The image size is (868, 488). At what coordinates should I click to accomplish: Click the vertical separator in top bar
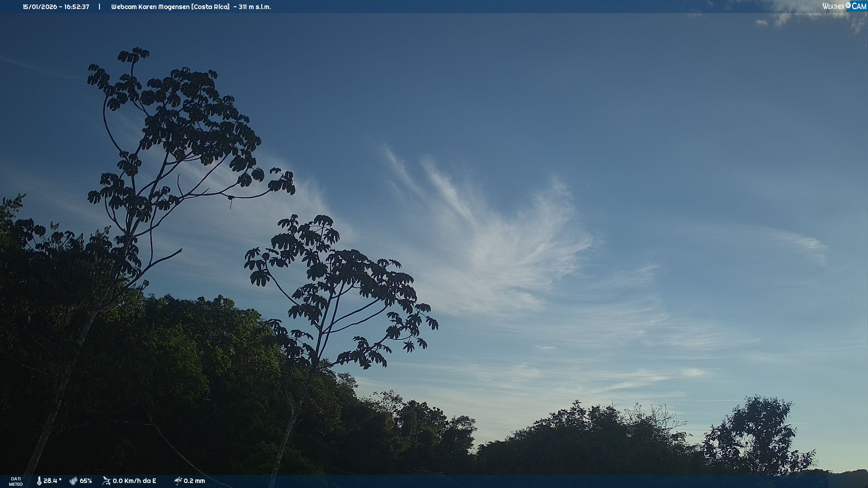point(99,7)
